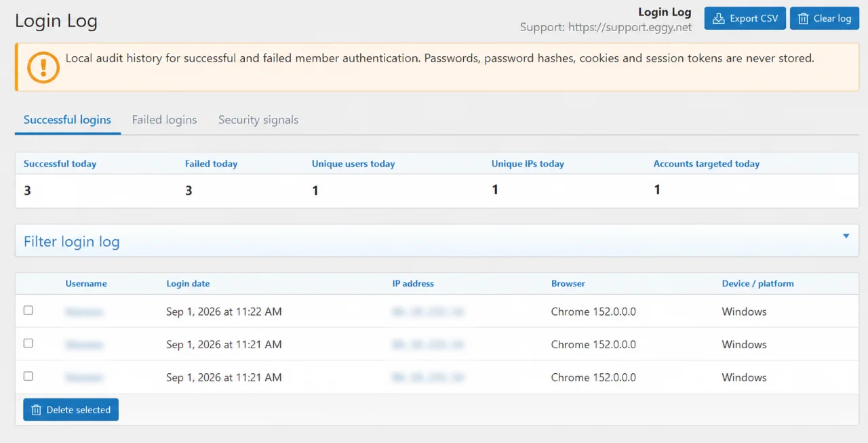Screen dimensions: 868x443
Task: Click the large Login Log page heading
Action: (x=56, y=21)
